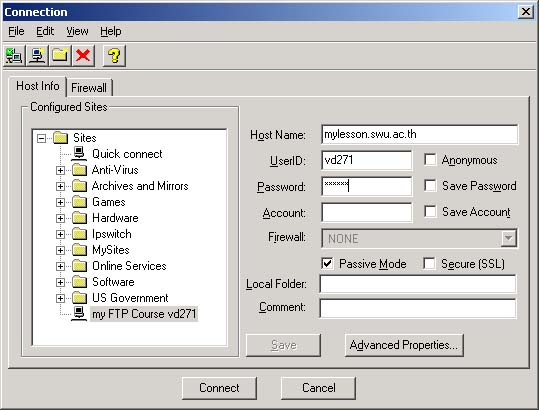Viewport: 539px width, 410px height.
Task: Open the Edit menu
Action: (x=45, y=31)
